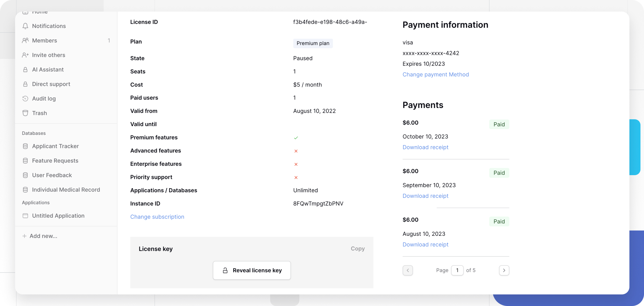Click the Untitled Application window icon
Viewport: 644px width, 306px height.
click(x=25, y=216)
